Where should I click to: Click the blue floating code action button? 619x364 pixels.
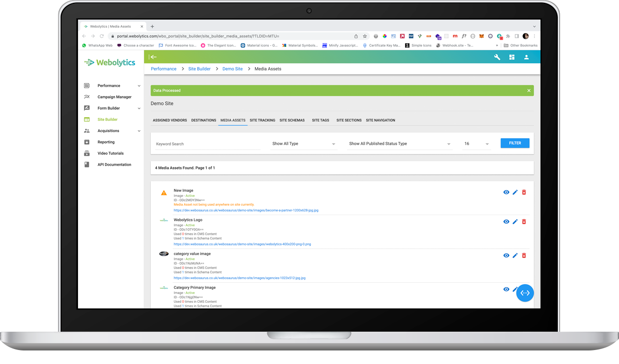525,293
